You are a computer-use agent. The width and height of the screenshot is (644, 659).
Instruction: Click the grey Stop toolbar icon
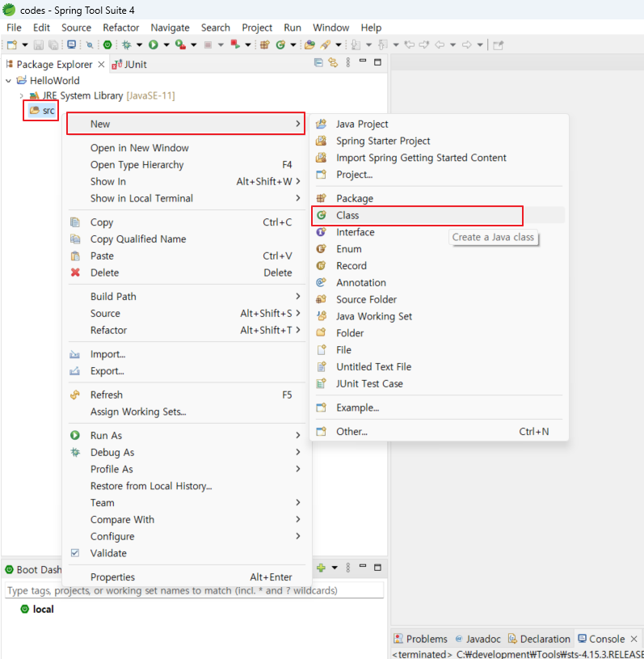tap(208, 44)
